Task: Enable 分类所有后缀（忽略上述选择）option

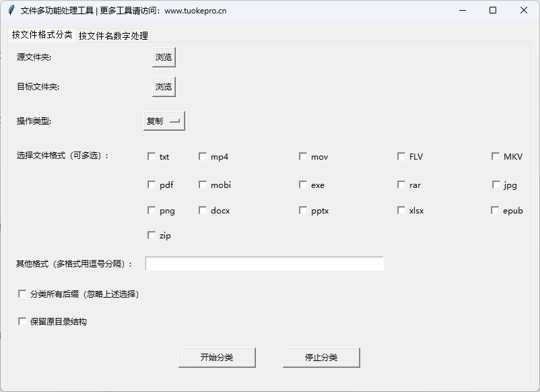Action: coord(22,294)
